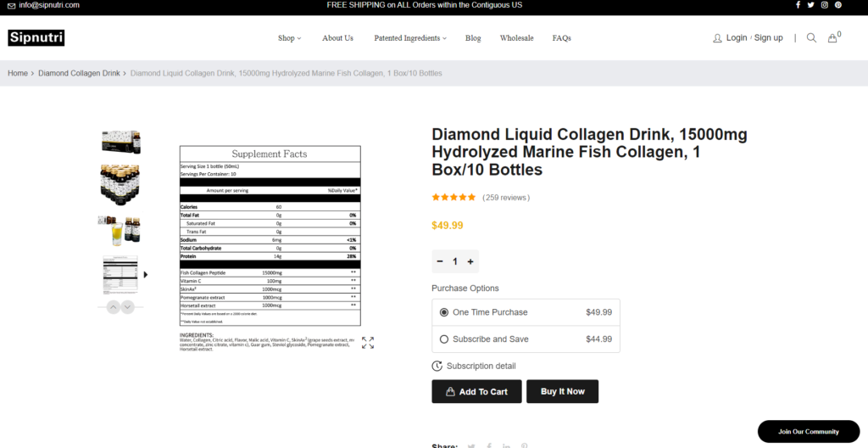This screenshot has height=448, width=868.
Task: Go to Home breadcrumb
Action: (18, 73)
